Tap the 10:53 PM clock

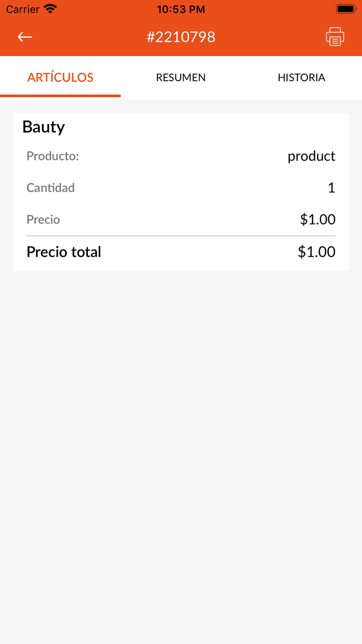[181, 9]
